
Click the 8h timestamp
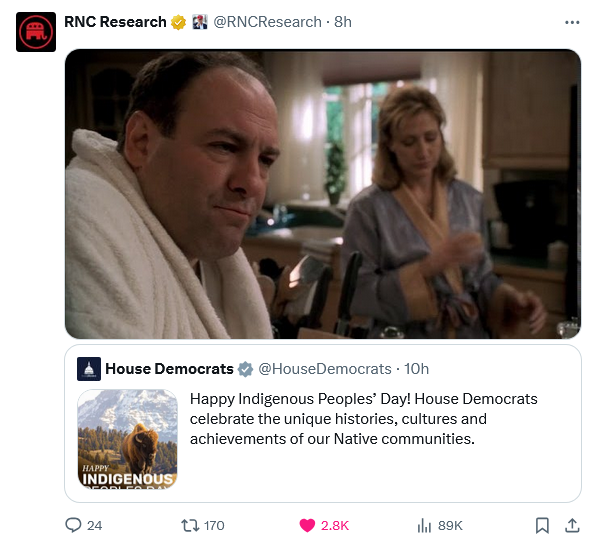pyautogui.click(x=342, y=22)
